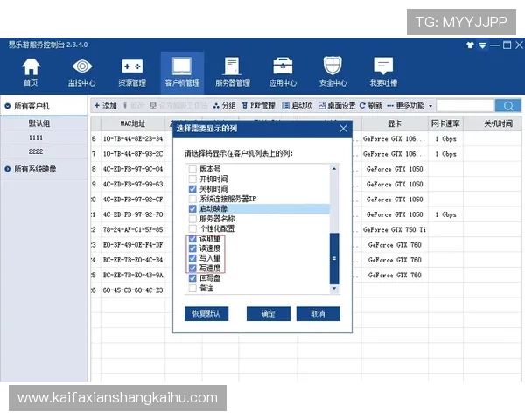Screen dimensions: 525x420
Task: Select row with MAC 4C-ED-FB-97-9C-04
Action: pos(133,169)
